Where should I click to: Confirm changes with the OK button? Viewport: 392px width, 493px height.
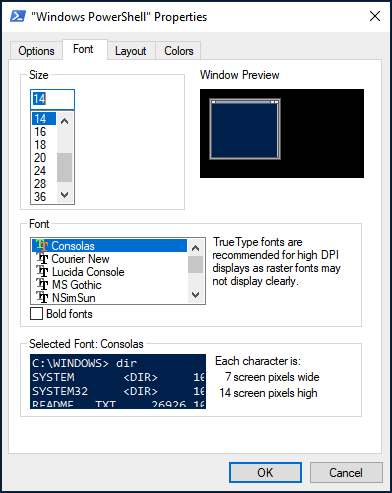tap(265, 472)
